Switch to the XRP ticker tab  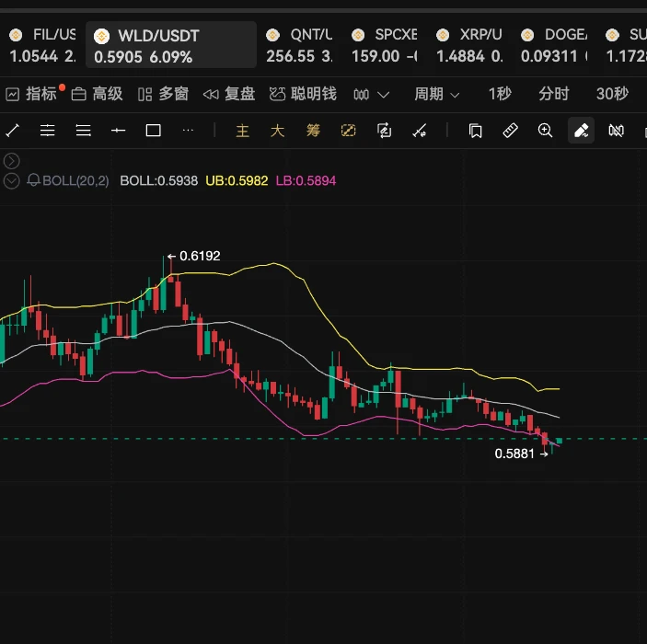[469, 44]
